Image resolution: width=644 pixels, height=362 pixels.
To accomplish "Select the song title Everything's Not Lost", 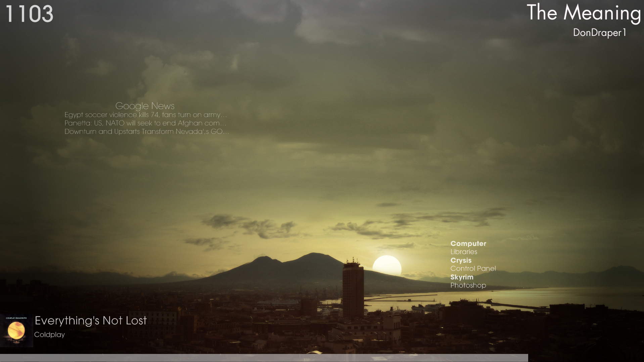I will point(91,321).
